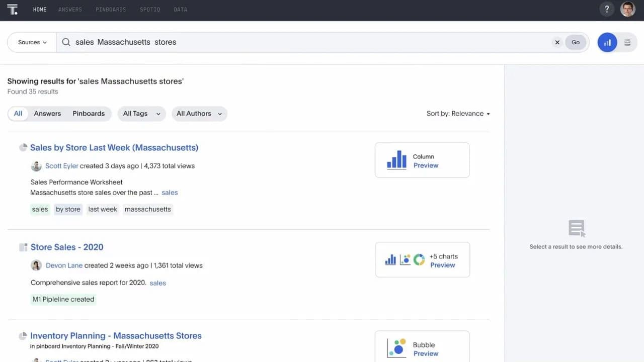Click the massachusetts tag chip
The image size is (644, 362).
(147, 209)
